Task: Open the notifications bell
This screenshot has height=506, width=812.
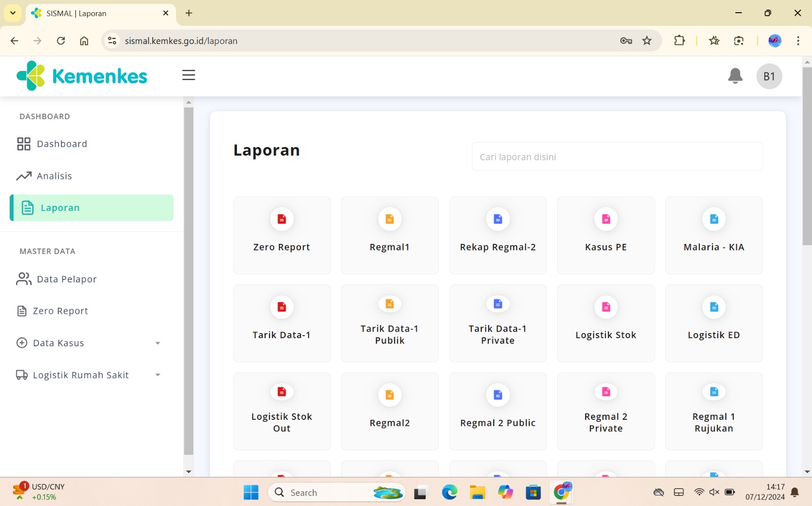Action: 735,76
